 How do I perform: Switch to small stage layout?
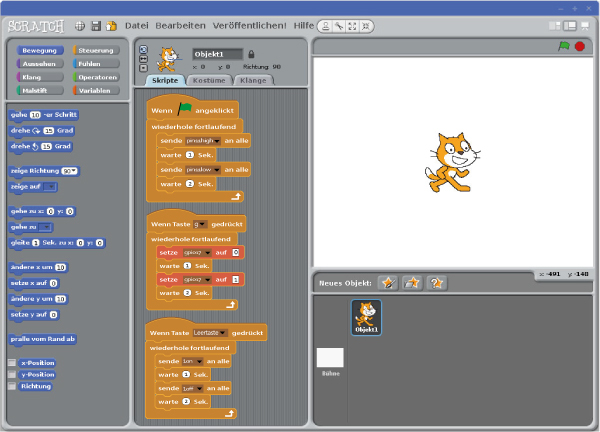coord(554,26)
